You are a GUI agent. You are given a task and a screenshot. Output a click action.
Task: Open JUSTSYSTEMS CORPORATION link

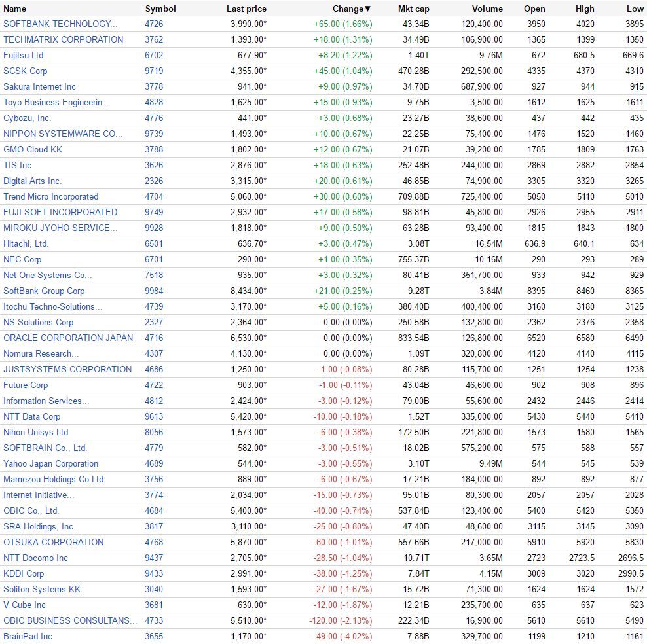(67, 369)
